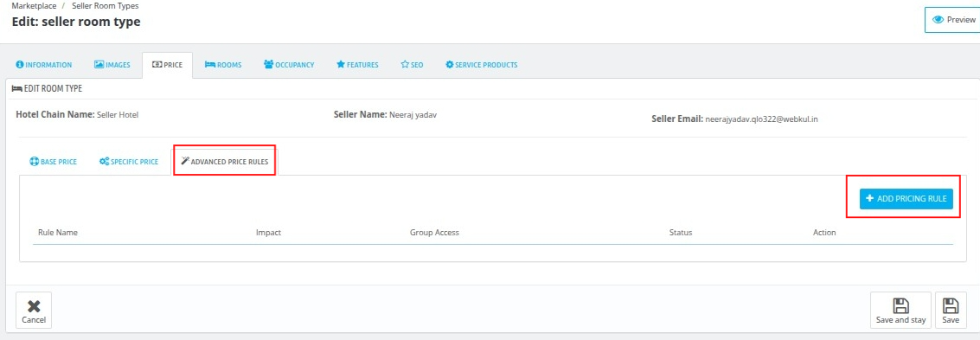This screenshot has width=980, height=340.
Task: Click the Save and stay button
Action: [900, 311]
